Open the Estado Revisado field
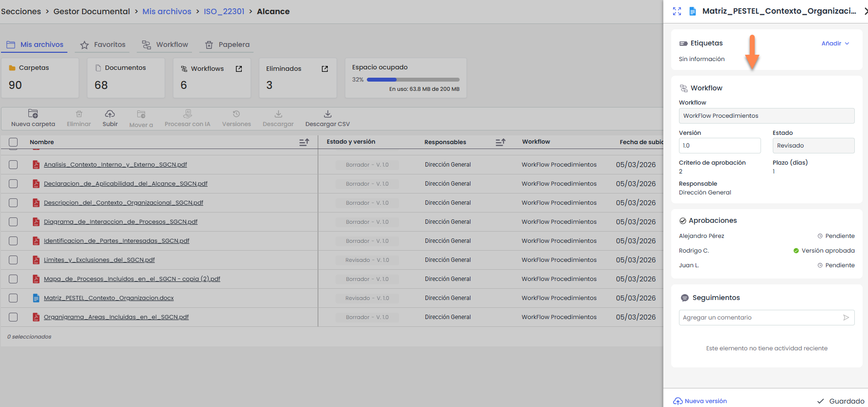This screenshot has height=407, width=868. coord(813,146)
